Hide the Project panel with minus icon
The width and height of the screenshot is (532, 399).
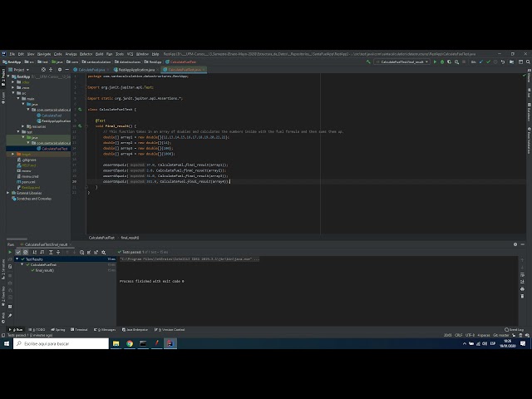click(66, 70)
